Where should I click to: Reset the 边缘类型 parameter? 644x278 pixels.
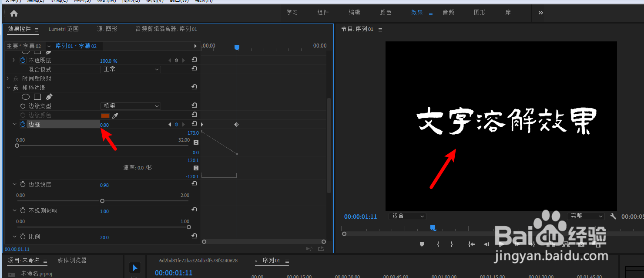click(195, 106)
